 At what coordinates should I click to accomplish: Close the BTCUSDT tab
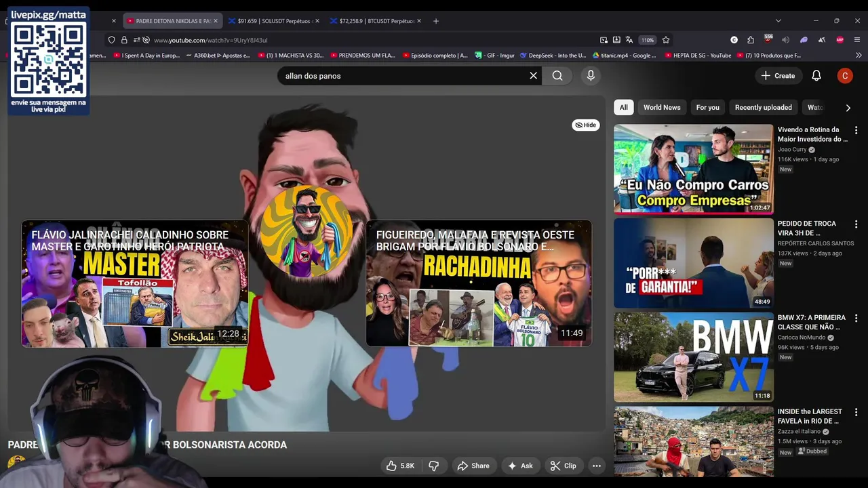tap(419, 21)
